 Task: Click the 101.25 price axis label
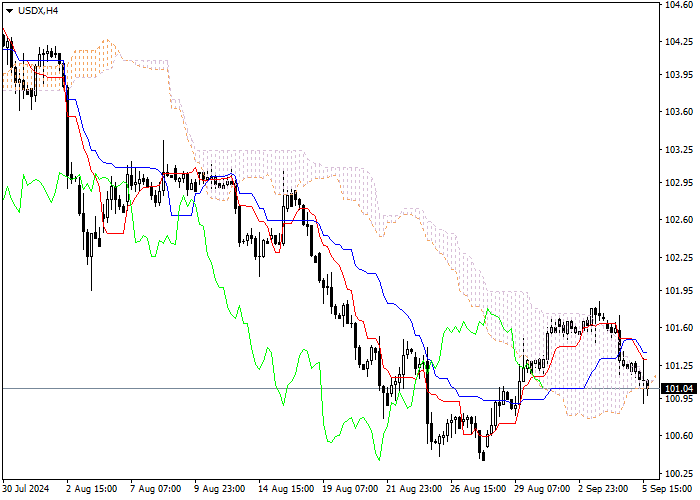click(x=679, y=366)
